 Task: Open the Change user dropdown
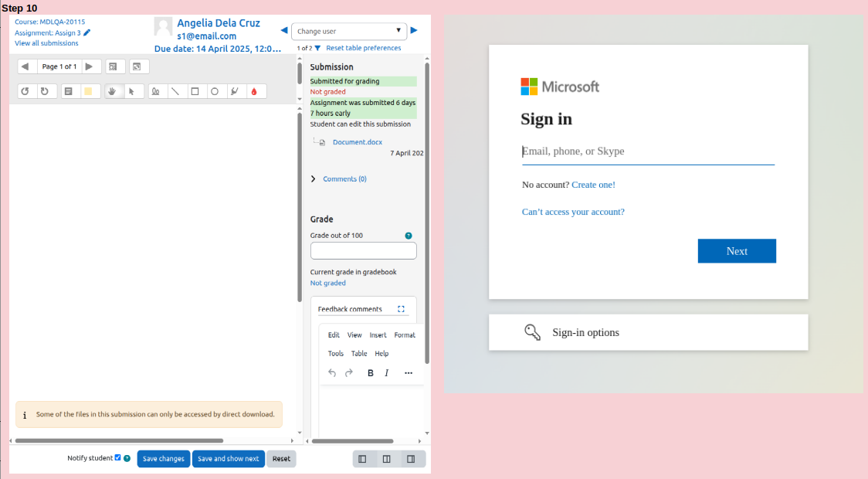point(349,31)
